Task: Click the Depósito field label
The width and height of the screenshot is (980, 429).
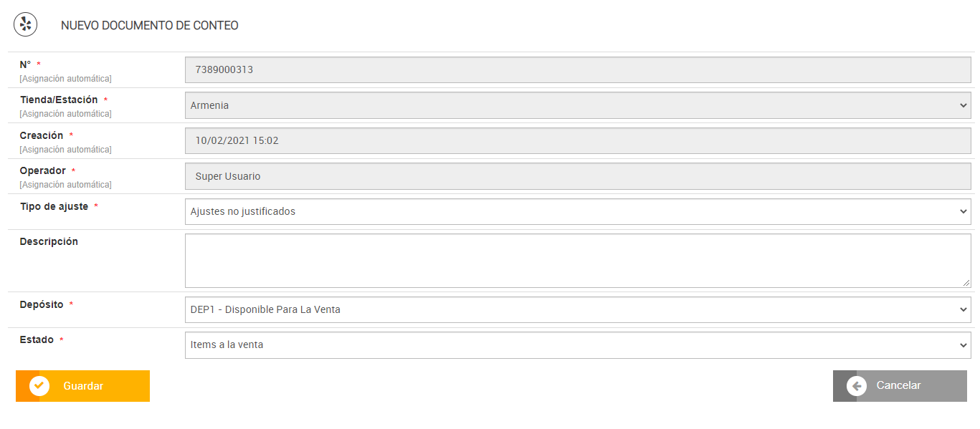Action: (42, 305)
